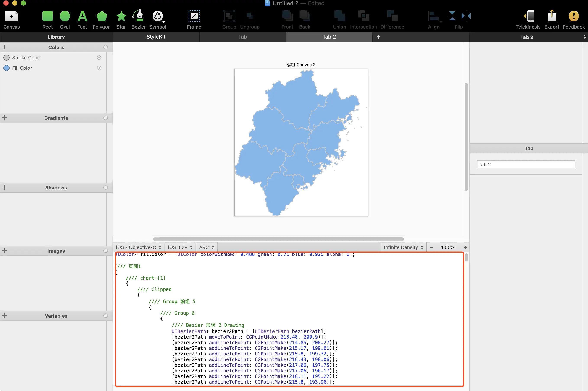Select the Polygon shape tool
The width and height of the screenshot is (588, 391).
point(102,17)
